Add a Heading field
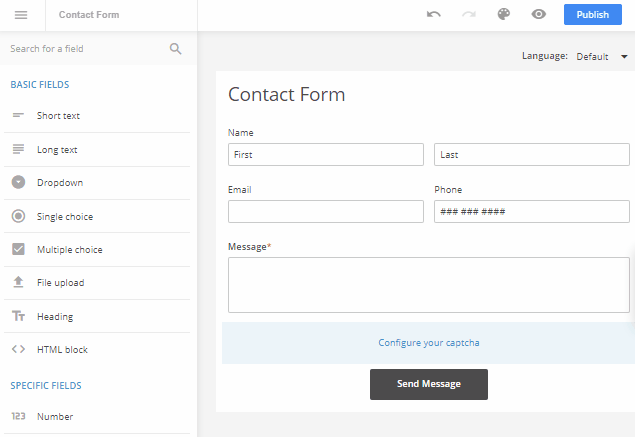Screen dimensions: 635x437 97,316
